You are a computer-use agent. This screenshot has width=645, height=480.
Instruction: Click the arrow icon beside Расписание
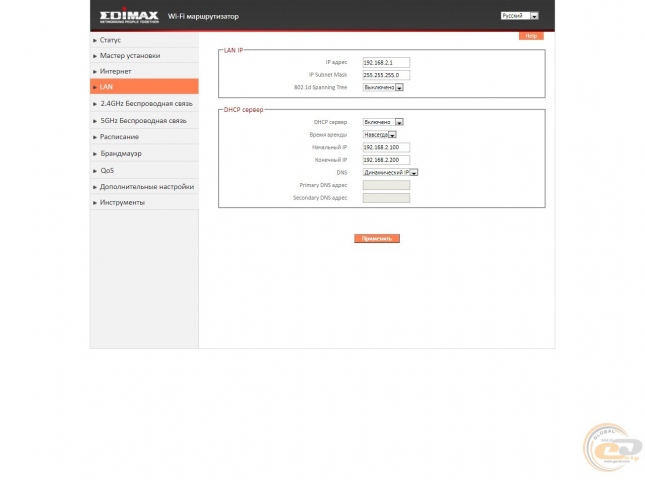pyautogui.click(x=95, y=137)
